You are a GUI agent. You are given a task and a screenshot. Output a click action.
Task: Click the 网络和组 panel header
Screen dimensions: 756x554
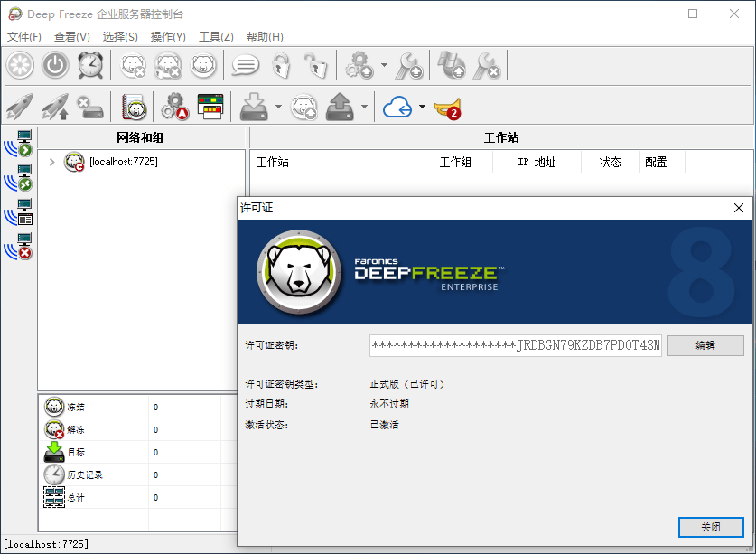[141, 138]
